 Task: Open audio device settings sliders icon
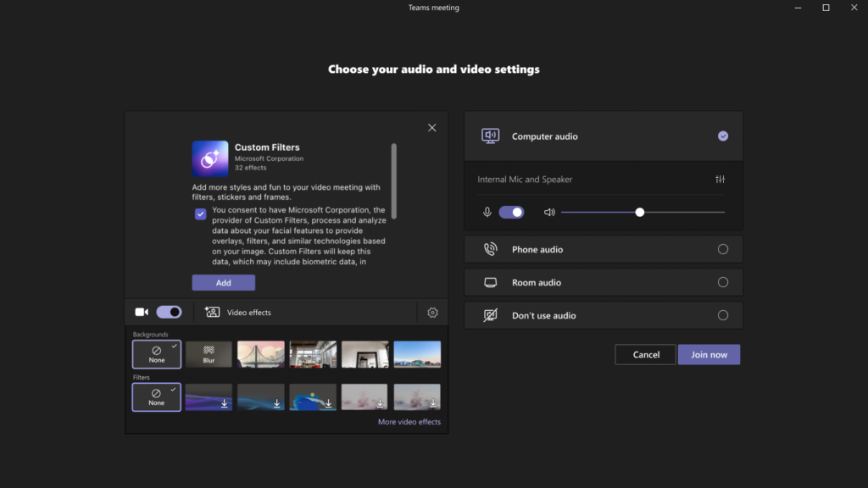(x=721, y=180)
